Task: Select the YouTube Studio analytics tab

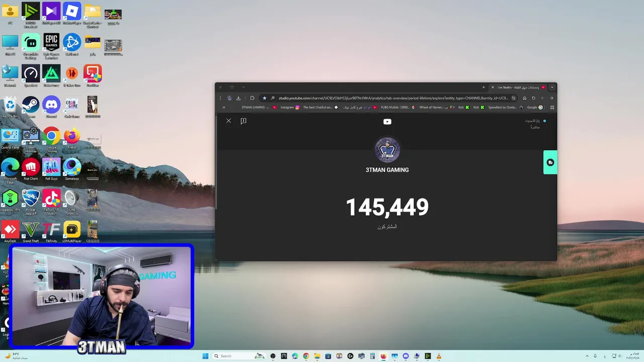Action: coord(518,87)
